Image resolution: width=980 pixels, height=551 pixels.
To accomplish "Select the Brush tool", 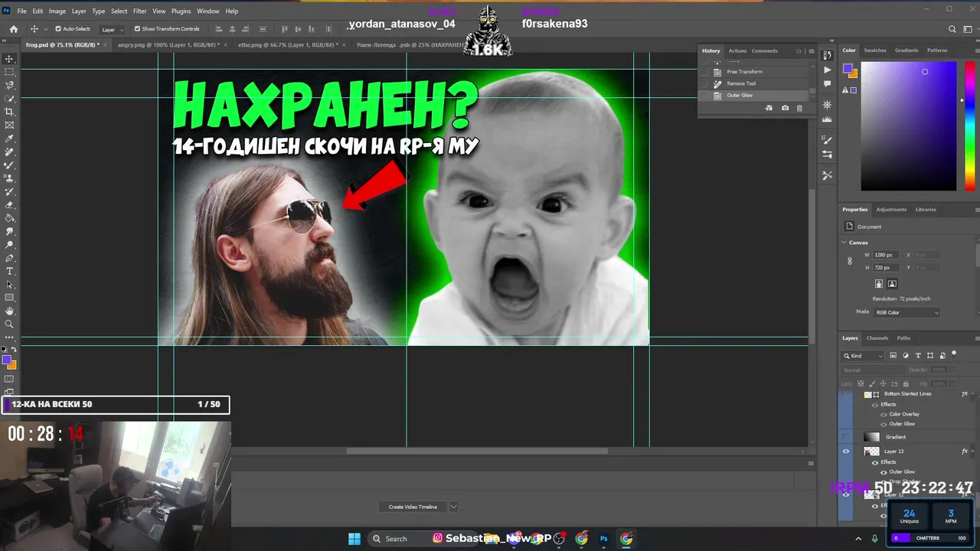I will [x=9, y=165].
